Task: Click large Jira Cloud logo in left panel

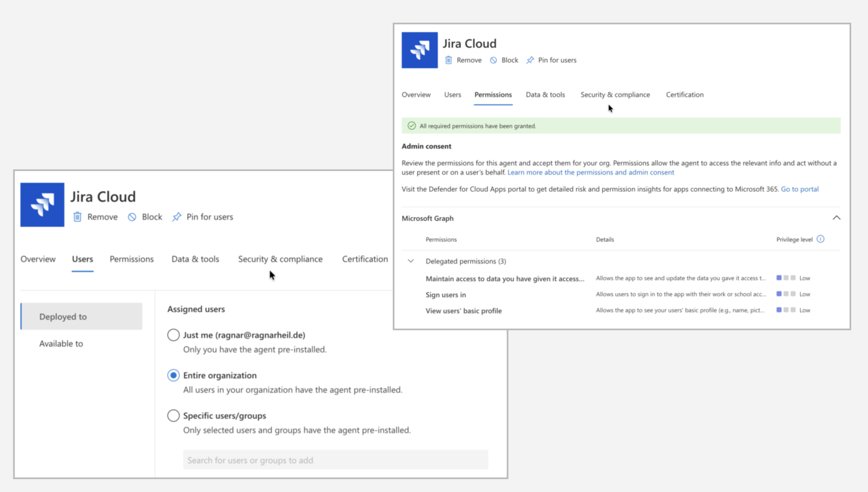Action: (42, 205)
